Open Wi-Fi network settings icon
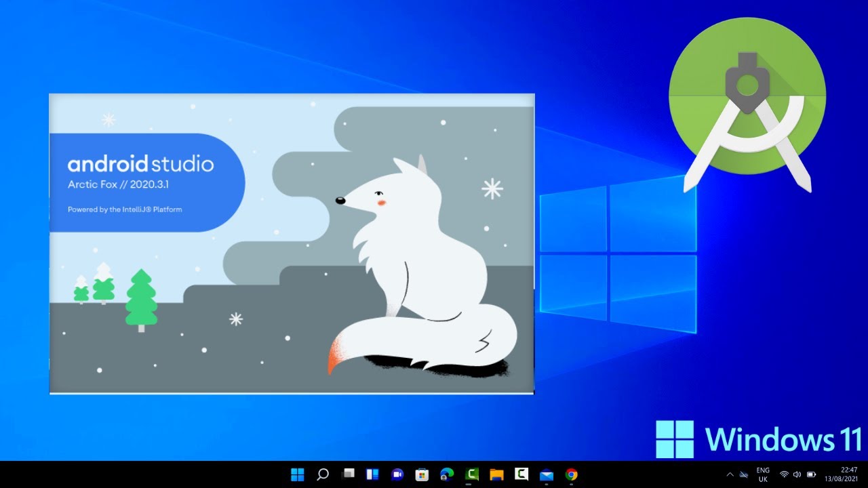The height and width of the screenshot is (488, 868). click(784, 474)
